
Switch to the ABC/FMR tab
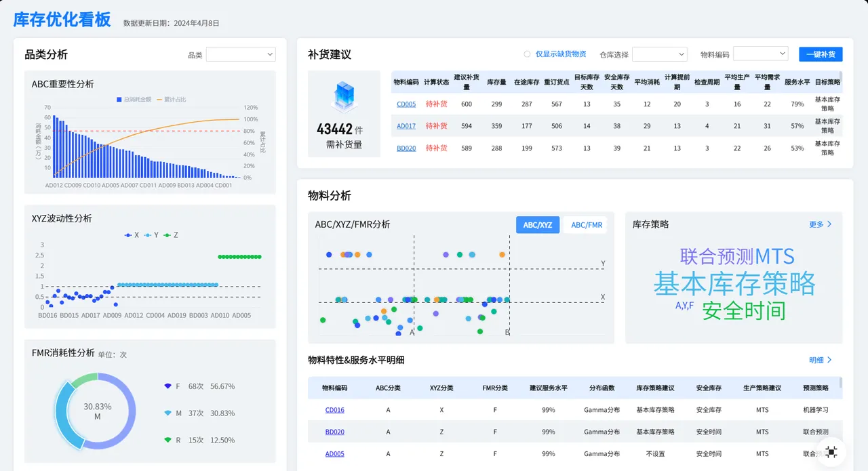point(587,225)
